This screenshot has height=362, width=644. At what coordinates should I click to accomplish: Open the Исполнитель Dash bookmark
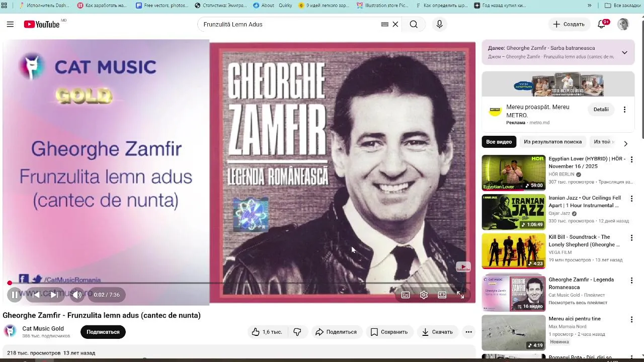(x=44, y=6)
